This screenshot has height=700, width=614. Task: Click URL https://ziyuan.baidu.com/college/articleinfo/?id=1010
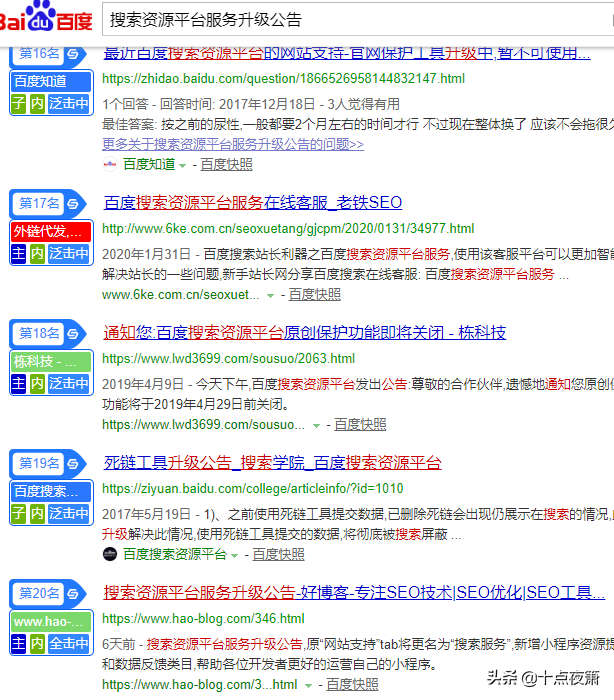tap(253, 489)
